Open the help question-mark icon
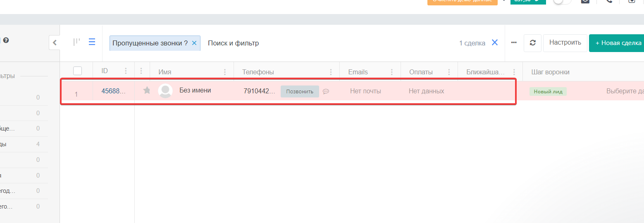This screenshot has height=223, width=644. coord(6,40)
